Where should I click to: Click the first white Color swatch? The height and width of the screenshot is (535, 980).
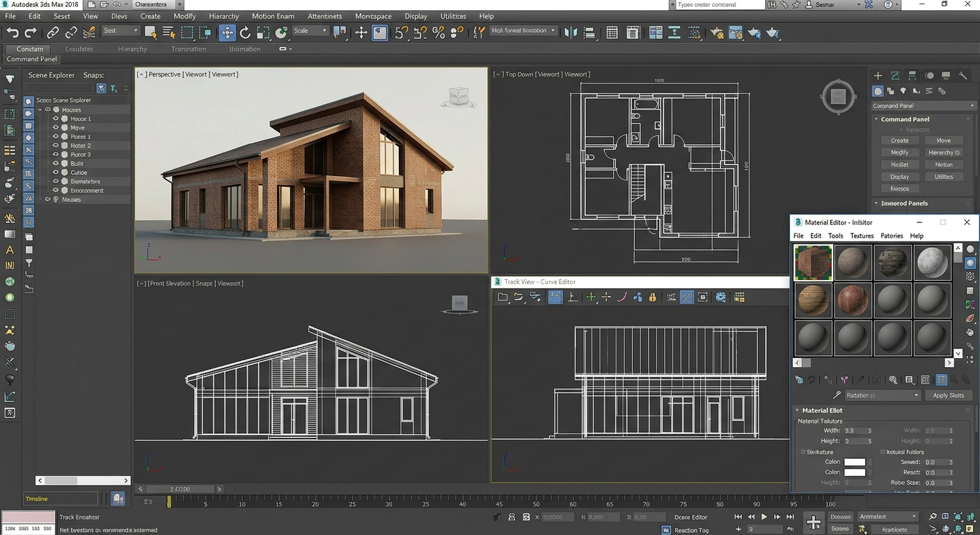[855, 461]
